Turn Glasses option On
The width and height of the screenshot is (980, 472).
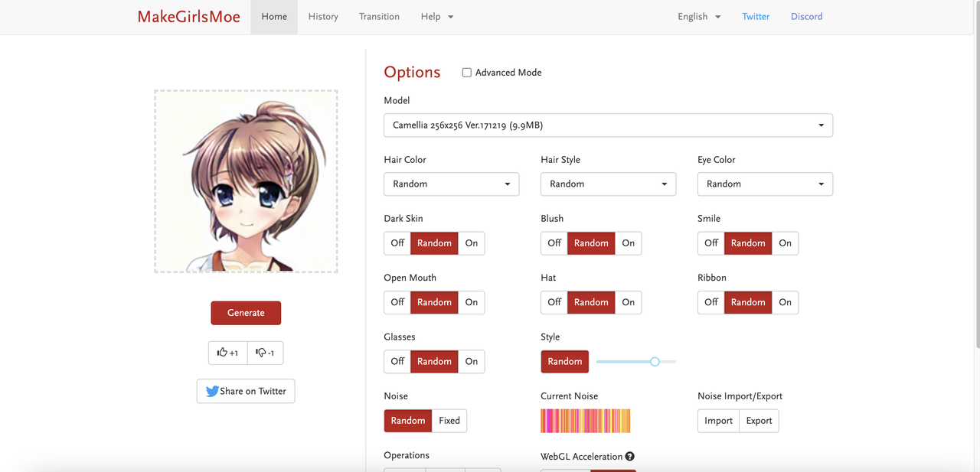tap(472, 361)
